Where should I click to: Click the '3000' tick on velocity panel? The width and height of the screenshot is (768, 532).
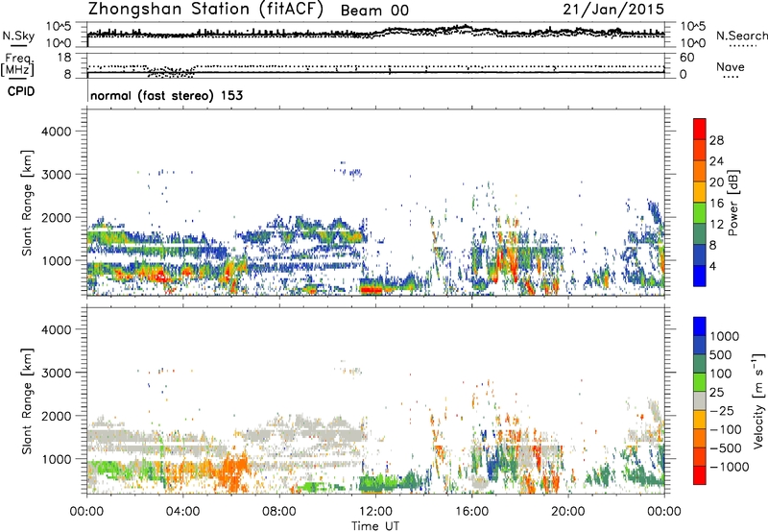(56, 373)
